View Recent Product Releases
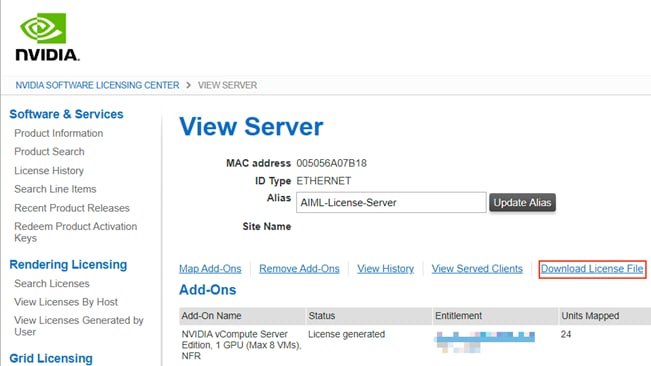Viewport: 651px width, 366px height. [x=72, y=208]
